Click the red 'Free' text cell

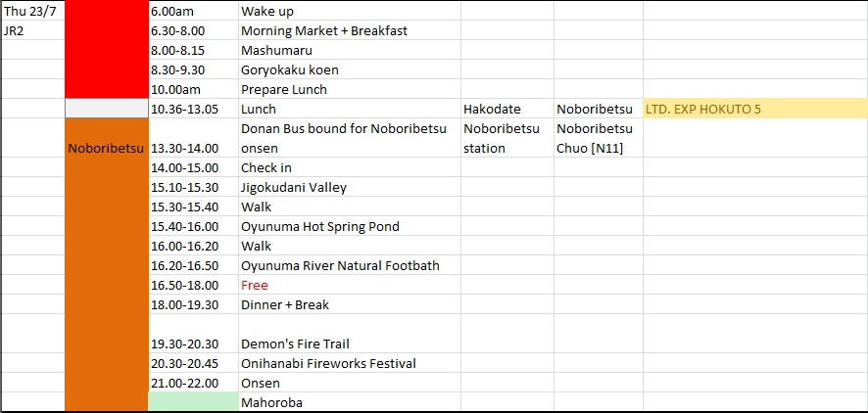(350, 285)
